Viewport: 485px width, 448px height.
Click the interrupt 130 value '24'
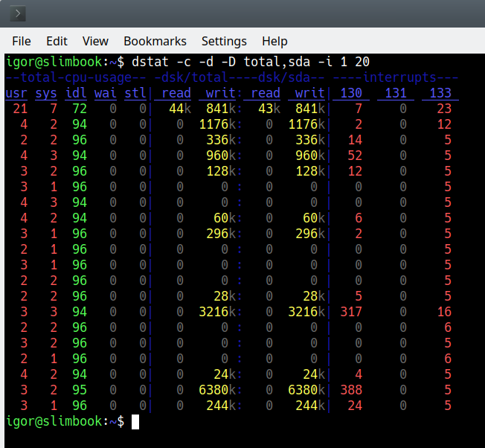click(355, 406)
